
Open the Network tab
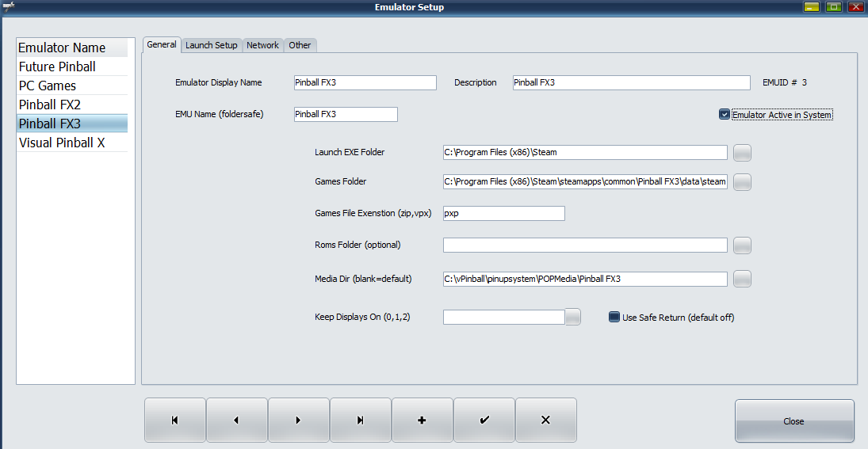(262, 45)
